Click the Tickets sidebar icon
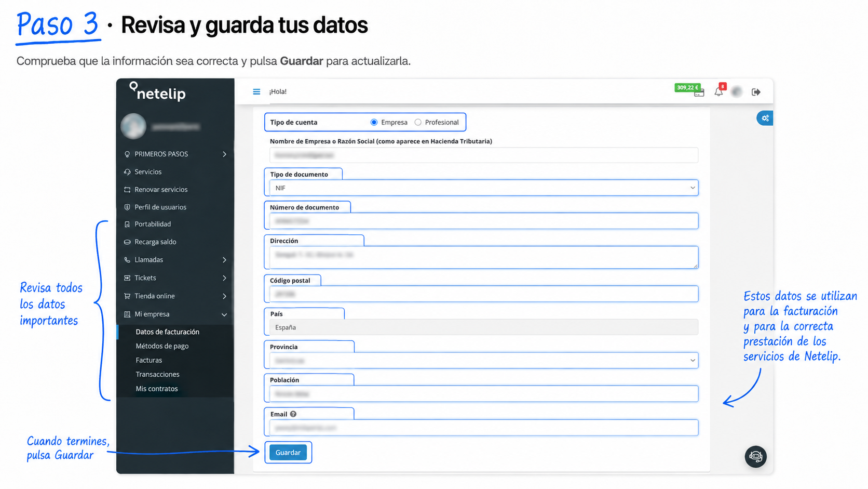 click(127, 278)
